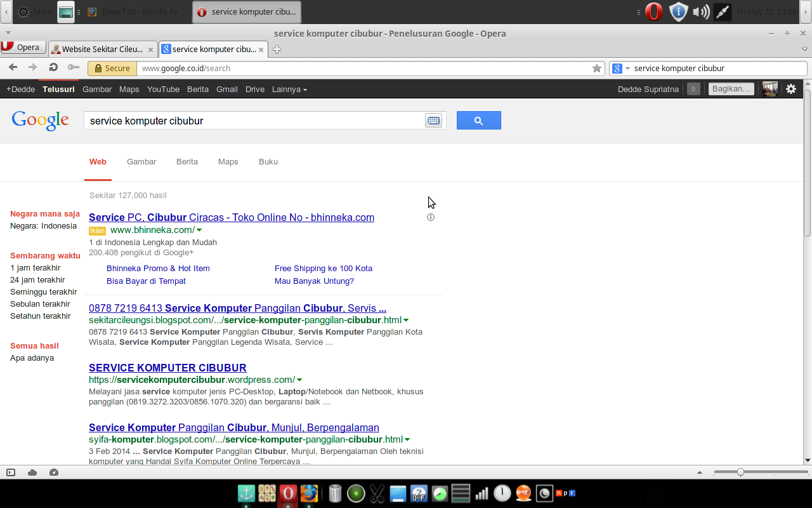Reload the page with the reload icon
This screenshot has width=812, height=508.
click(x=53, y=67)
